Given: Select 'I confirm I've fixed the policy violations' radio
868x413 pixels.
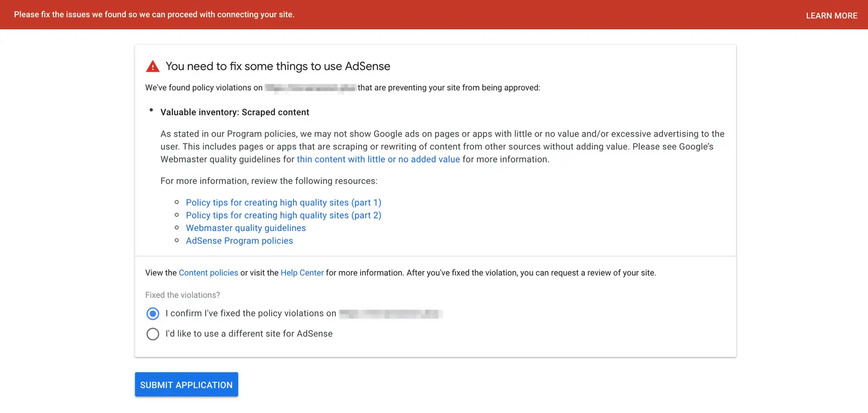Looking at the screenshot, I should point(153,314).
